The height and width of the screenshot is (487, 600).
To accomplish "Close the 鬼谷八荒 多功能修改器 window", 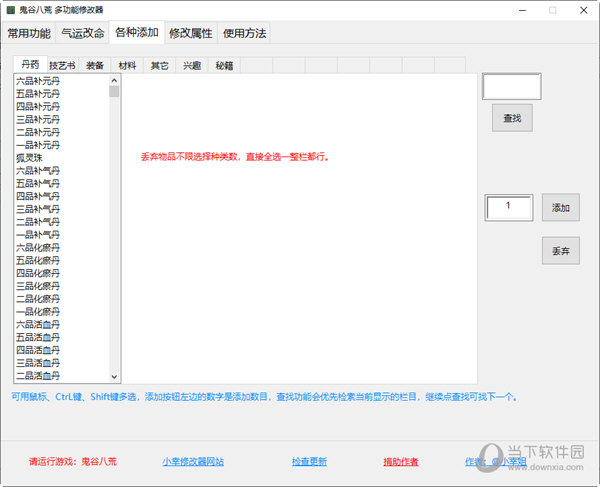I will [584, 10].
